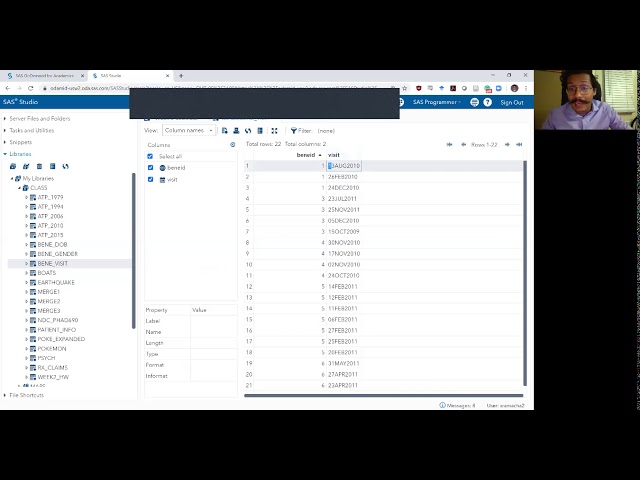Go to the next page of rows
640x480 pixels.
507,144
